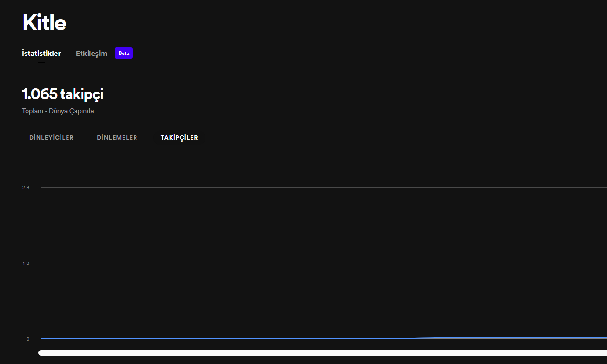Click the left end of the range slider

(41, 353)
